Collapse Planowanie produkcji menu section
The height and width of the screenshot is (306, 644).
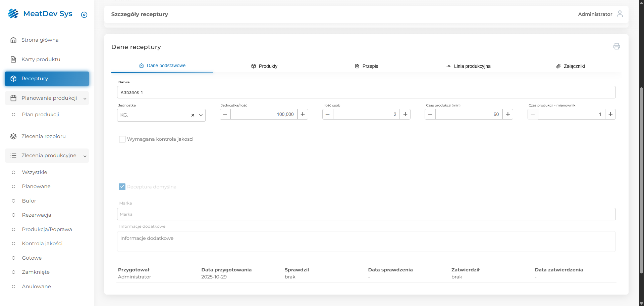(x=85, y=98)
